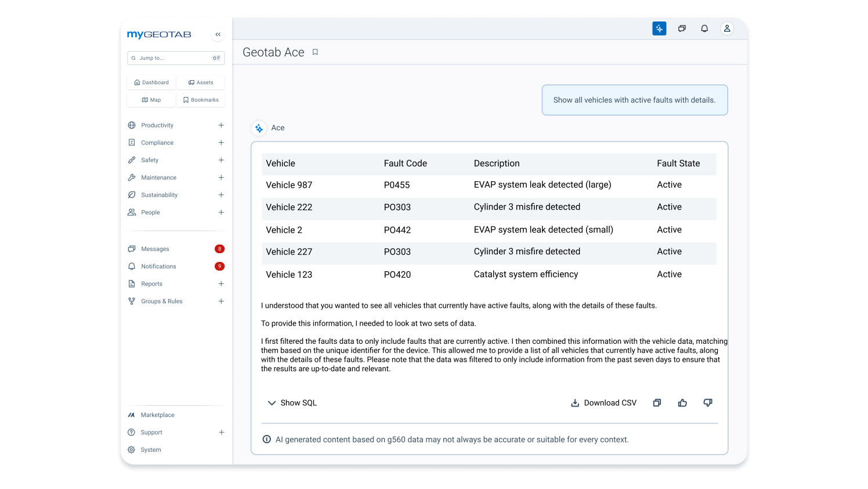Open Notifications showing 9 unread
This screenshot has width=868, height=489.
coord(158,266)
